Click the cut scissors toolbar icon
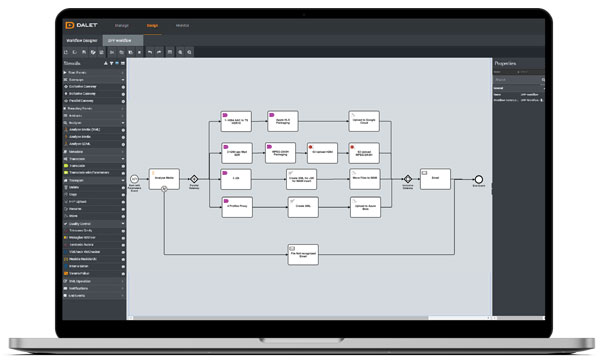Viewport: 600px width, 363px height. coord(112,52)
